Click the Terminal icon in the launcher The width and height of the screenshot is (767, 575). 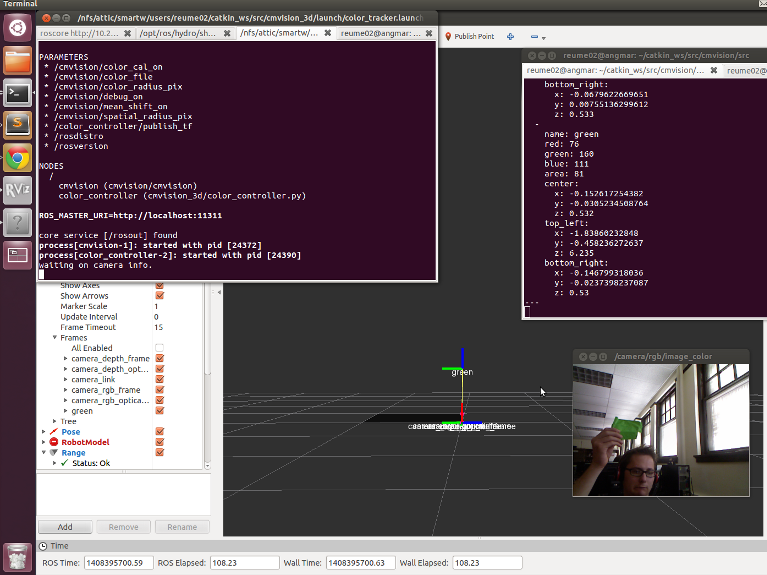(17, 93)
